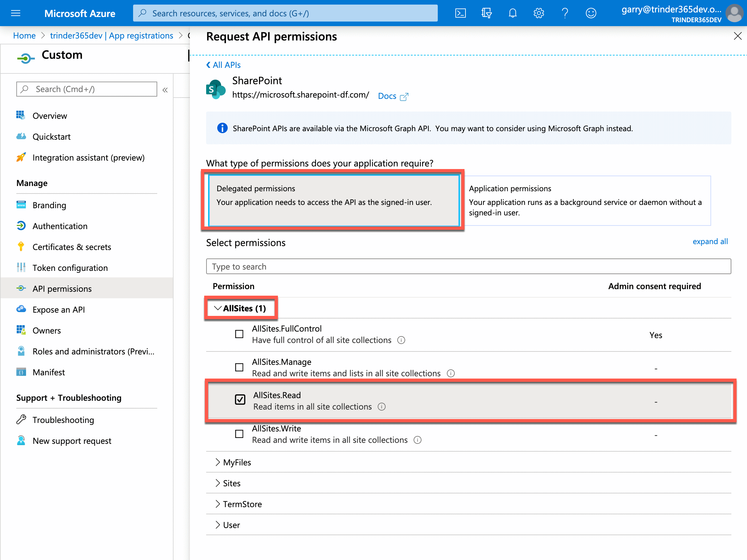Click the Integration assistant rocket icon

(x=21, y=157)
